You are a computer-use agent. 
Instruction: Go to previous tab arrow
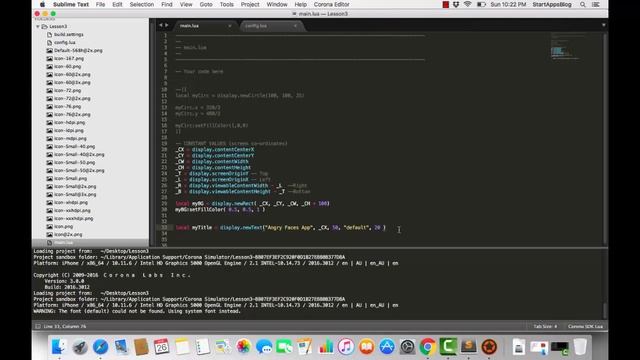coord(161,25)
